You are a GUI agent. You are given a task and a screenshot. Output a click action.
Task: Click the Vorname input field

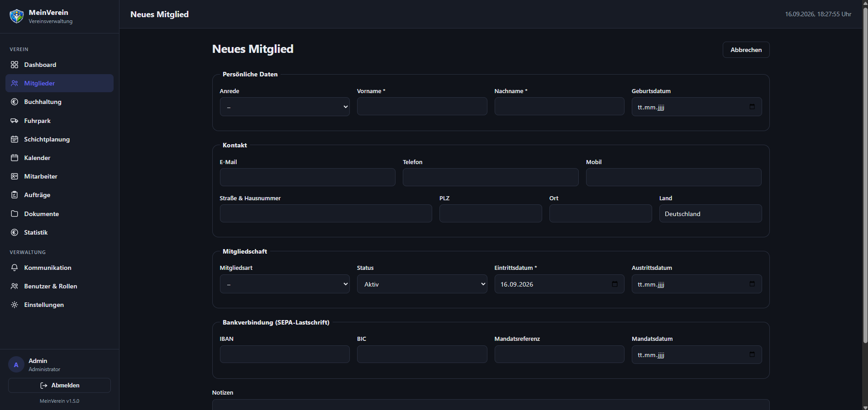click(x=422, y=107)
